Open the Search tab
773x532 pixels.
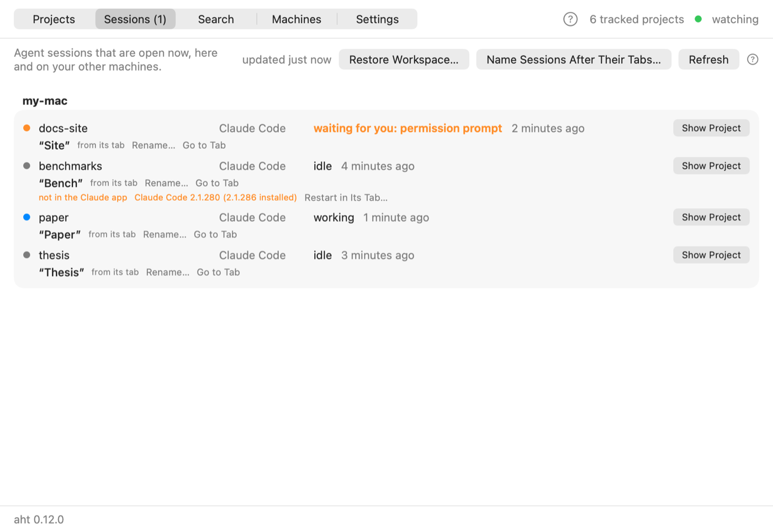tap(216, 19)
